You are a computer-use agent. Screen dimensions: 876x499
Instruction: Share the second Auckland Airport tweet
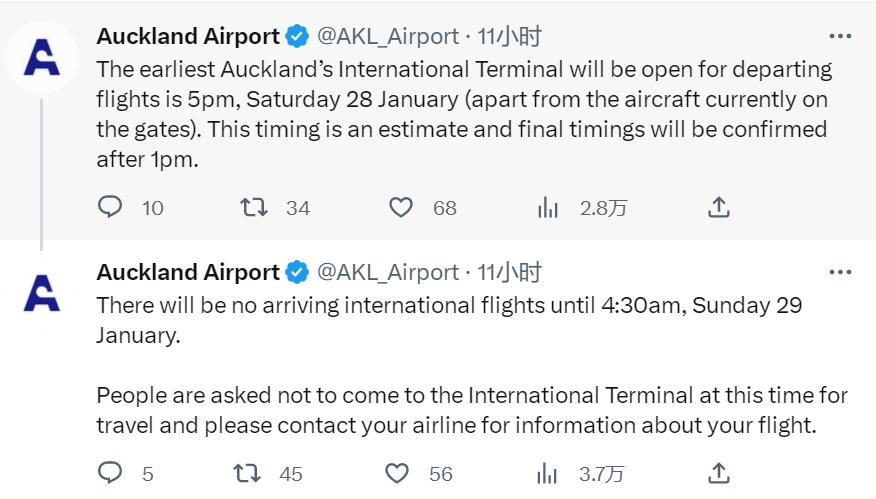click(718, 473)
